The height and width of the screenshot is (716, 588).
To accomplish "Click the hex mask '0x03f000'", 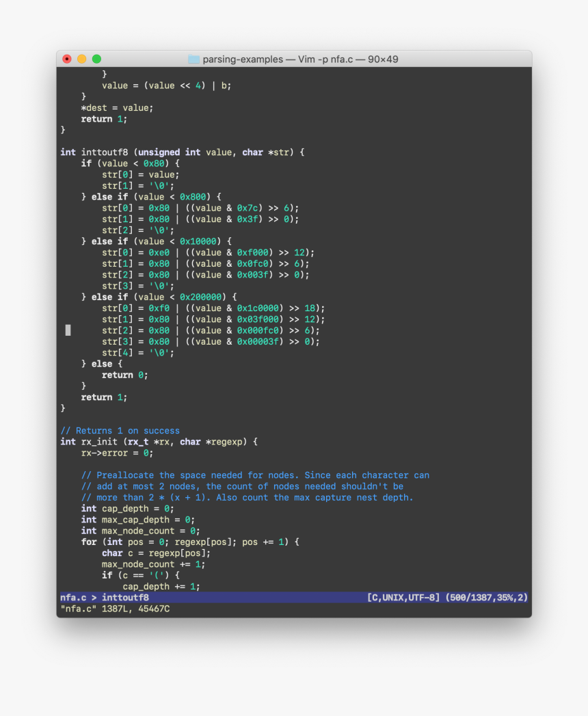I will pos(258,319).
